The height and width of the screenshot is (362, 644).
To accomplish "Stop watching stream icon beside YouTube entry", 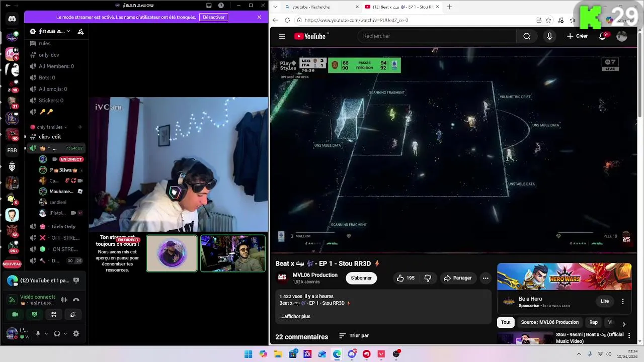I will 76,281.
